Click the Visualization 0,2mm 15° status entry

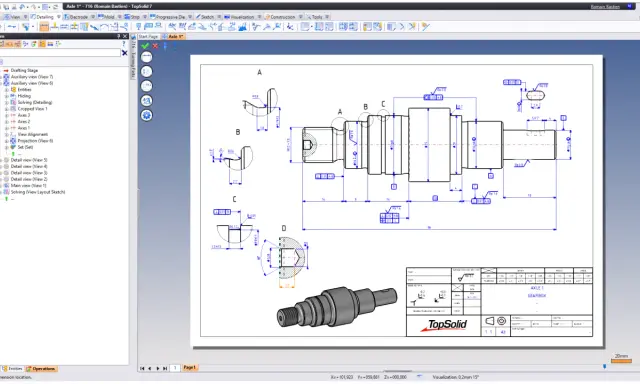click(x=456, y=377)
